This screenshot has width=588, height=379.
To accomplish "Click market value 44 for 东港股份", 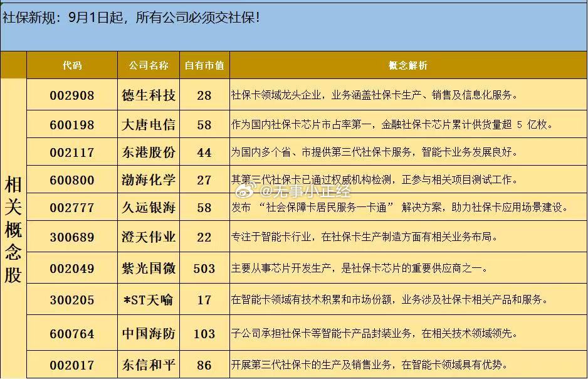I will [x=204, y=152].
